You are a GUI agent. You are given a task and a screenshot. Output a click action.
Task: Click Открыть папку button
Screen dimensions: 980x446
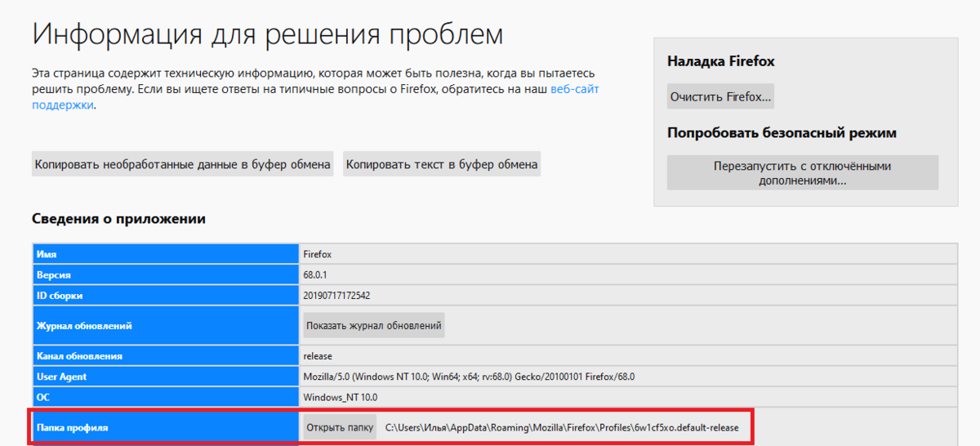[340, 426]
